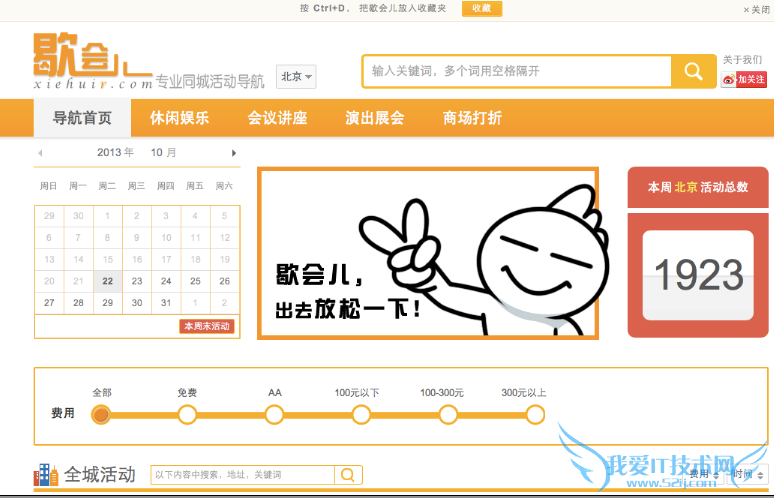Image resolution: width=774 pixels, height=498 pixels.
Task: Close the top bookmark bar via 关闭
Action: (x=756, y=10)
